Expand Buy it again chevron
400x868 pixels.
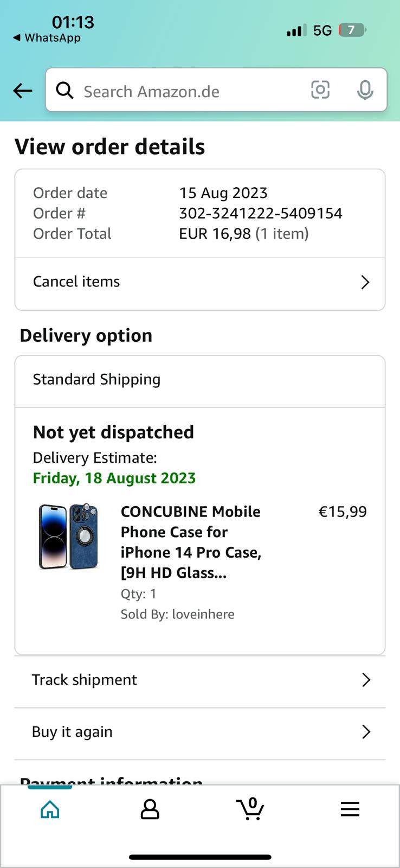tap(366, 732)
